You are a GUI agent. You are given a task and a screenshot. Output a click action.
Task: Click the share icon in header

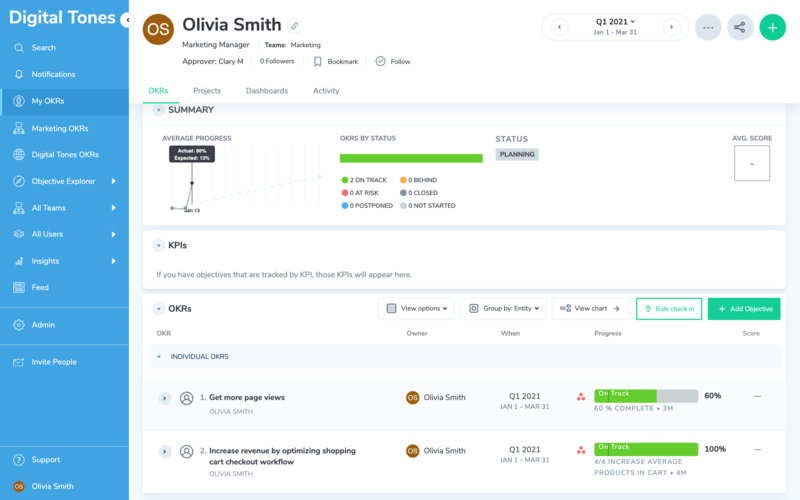click(x=740, y=27)
